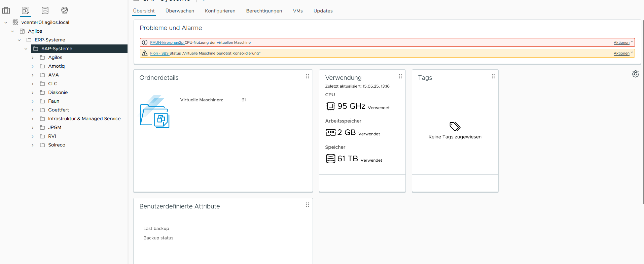Click the vcenter01.agilos.local server icon

pyautogui.click(x=15, y=22)
